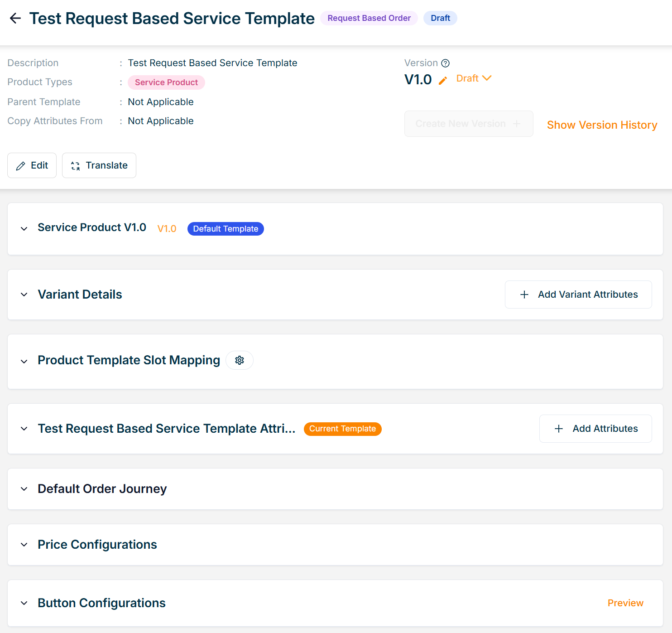Click the plus icon in Add Variant Attributes
The height and width of the screenshot is (633, 672).
tap(524, 295)
